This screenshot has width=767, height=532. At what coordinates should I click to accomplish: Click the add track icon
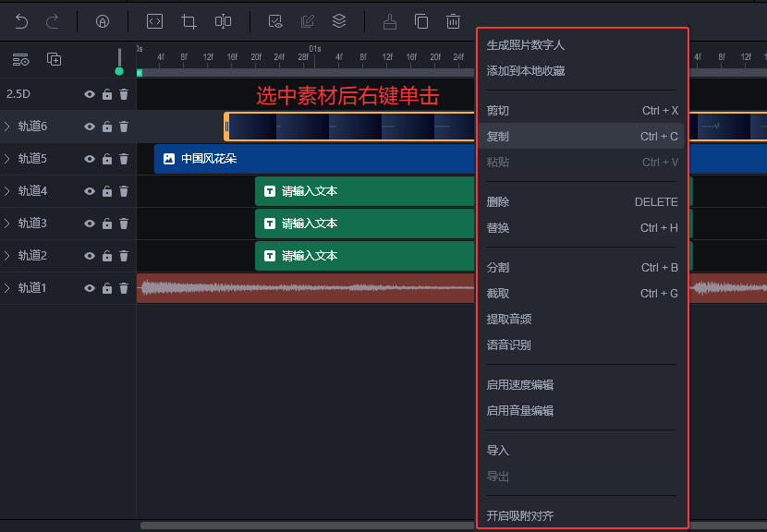click(55, 59)
